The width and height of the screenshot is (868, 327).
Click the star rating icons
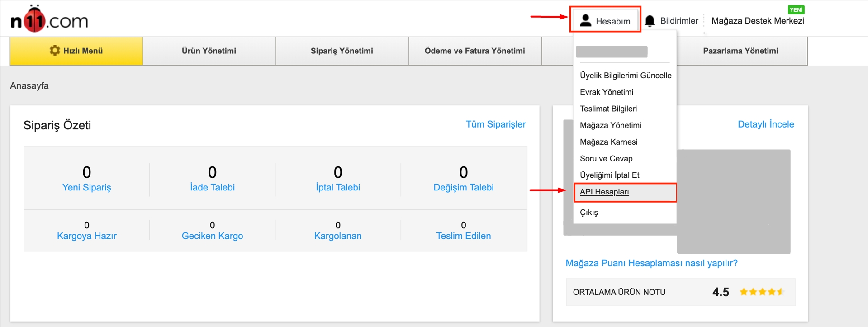pyautogui.click(x=762, y=292)
